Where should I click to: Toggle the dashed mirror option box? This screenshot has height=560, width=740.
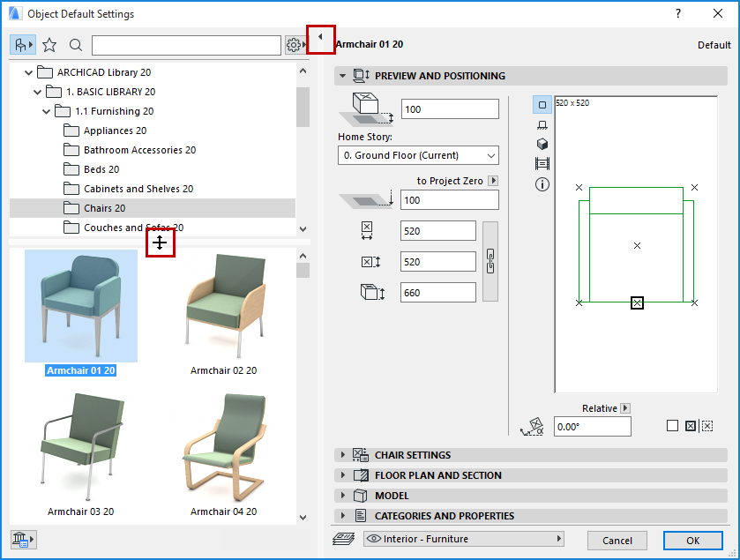tap(707, 426)
